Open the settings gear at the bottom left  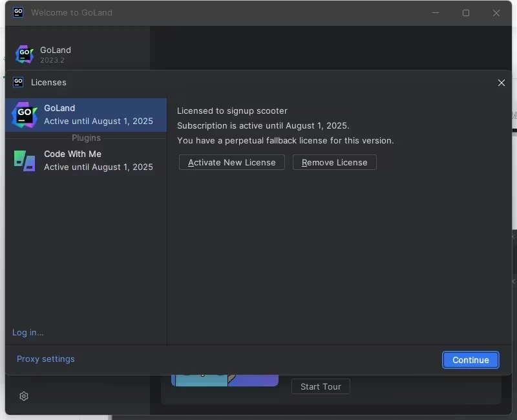point(24,396)
